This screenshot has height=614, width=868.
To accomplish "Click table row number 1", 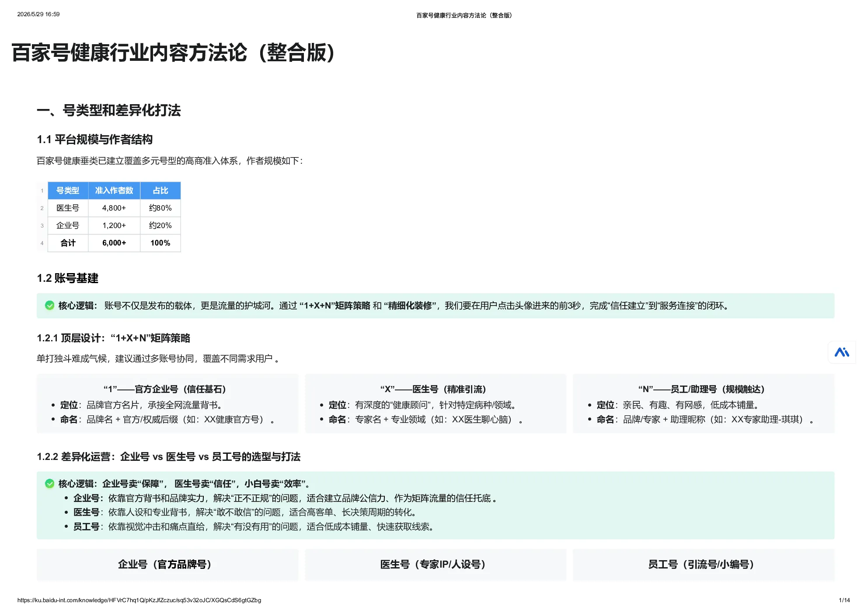I will pyautogui.click(x=42, y=190).
